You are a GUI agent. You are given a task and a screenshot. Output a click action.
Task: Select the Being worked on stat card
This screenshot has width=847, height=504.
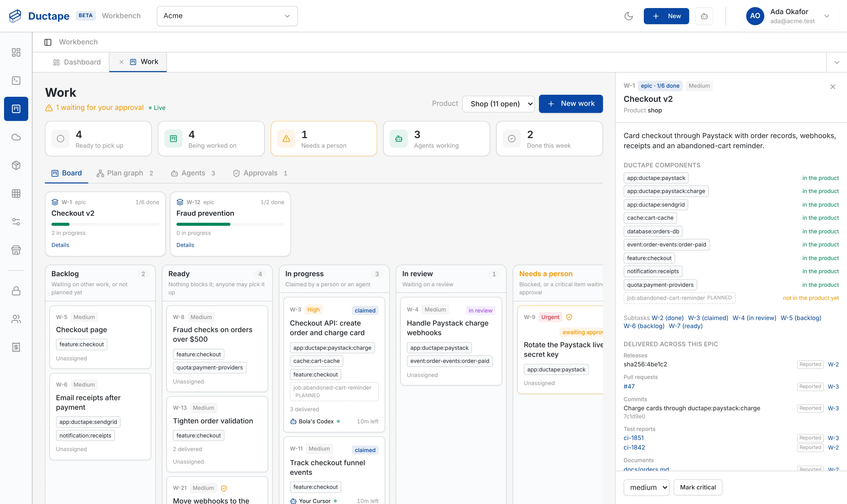coord(211,139)
